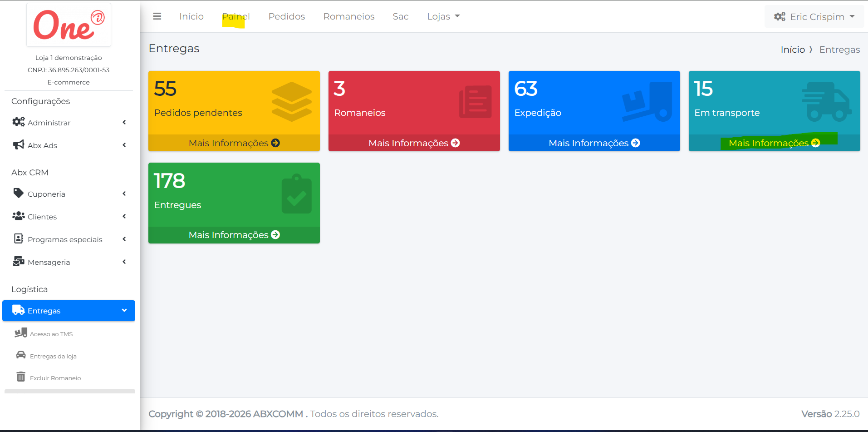The width and height of the screenshot is (868, 432).
Task: Click the hamburger menu icon
Action: tap(157, 16)
